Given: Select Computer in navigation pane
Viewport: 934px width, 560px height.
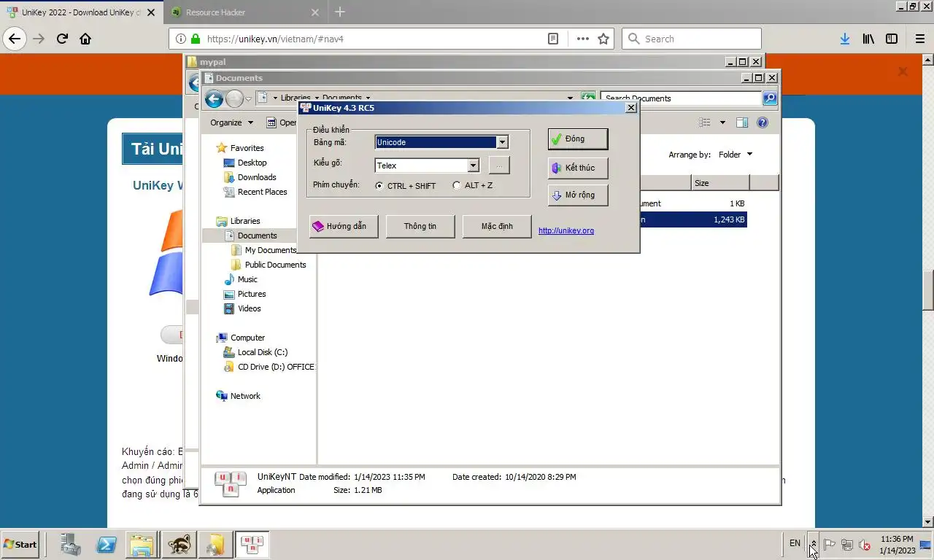Looking at the screenshot, I should coord(241,338).
